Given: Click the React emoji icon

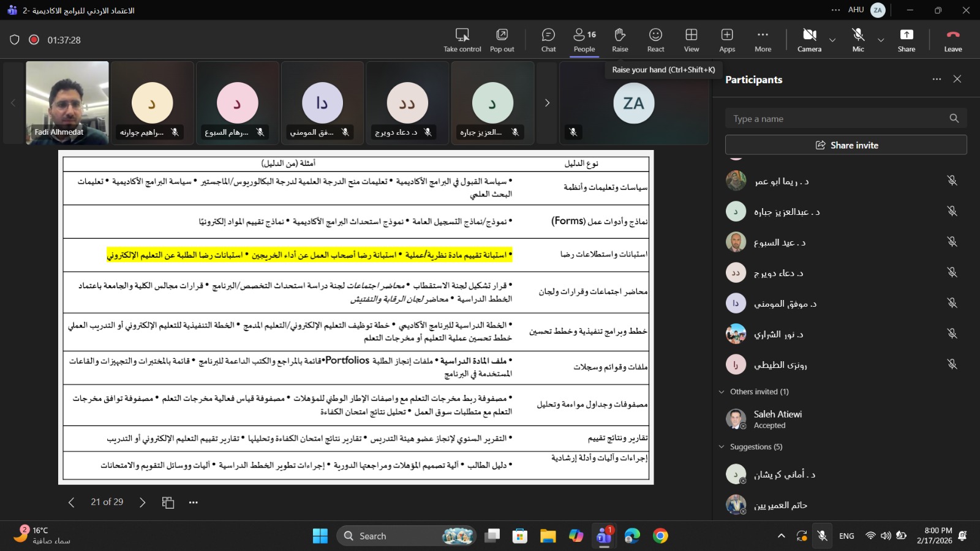Looking at the screenshot, I should tap(655, 40).
